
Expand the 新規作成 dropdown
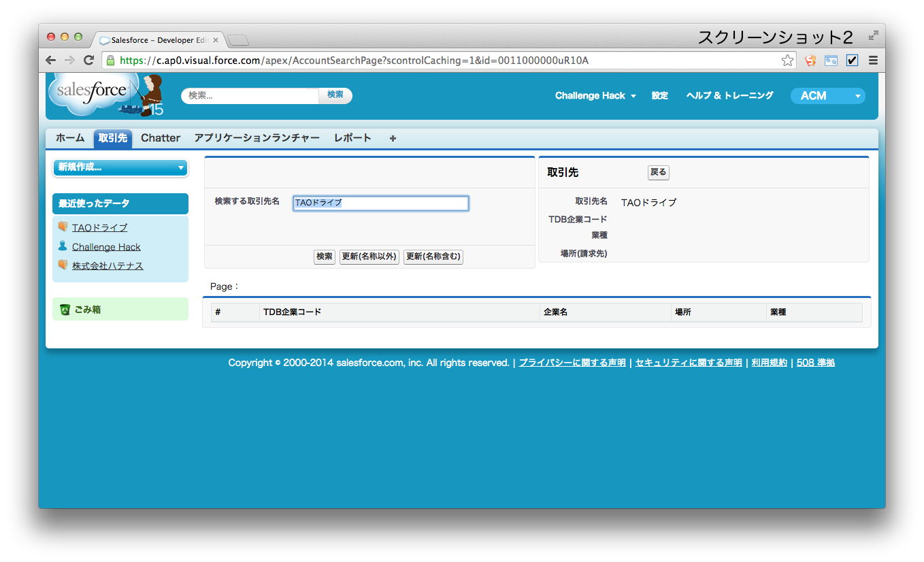(120, 167)
